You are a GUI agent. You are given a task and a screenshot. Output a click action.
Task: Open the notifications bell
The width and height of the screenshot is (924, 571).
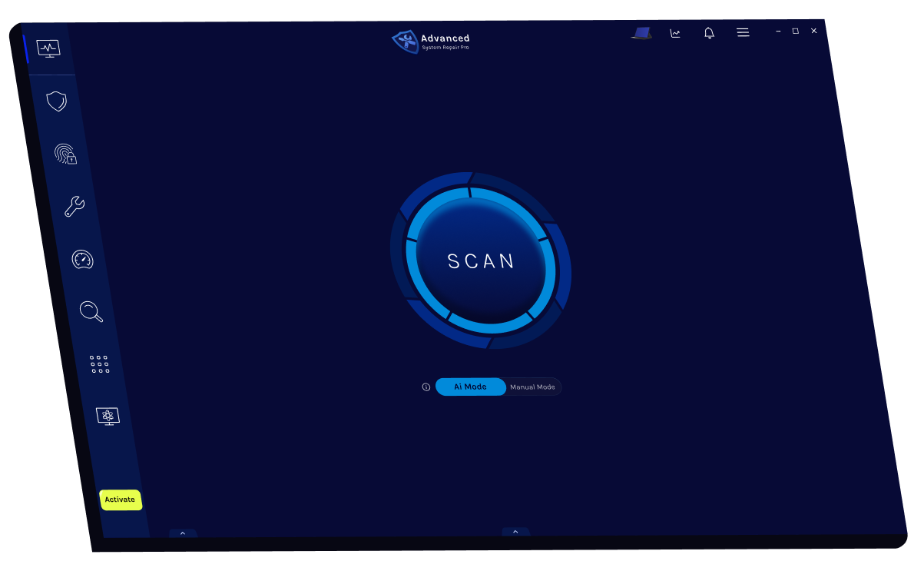click(709, 33)
